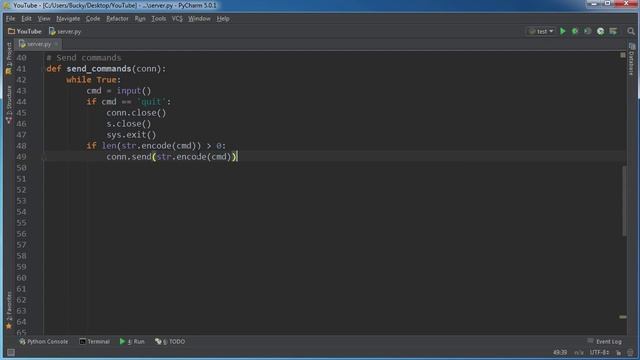Click the 'while True:' statement
Viewport: 640px width, 360px height.
(x=94, y=80)
